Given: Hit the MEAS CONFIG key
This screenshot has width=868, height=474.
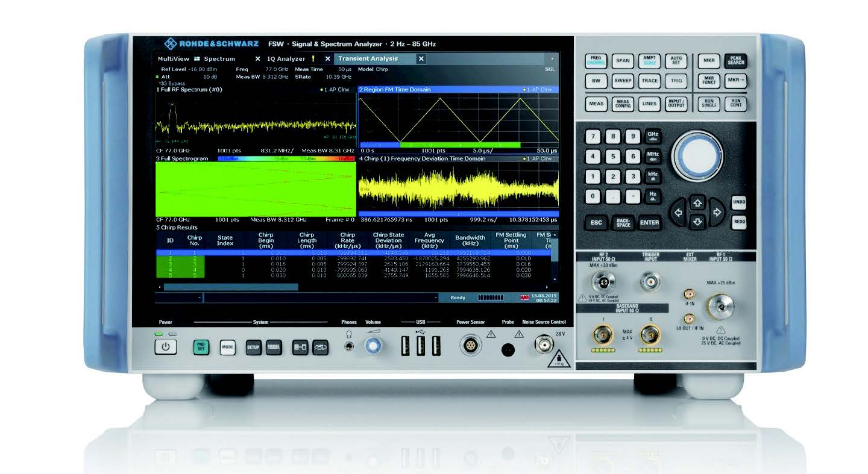Looking at the screenshot, I should [622, 104].
